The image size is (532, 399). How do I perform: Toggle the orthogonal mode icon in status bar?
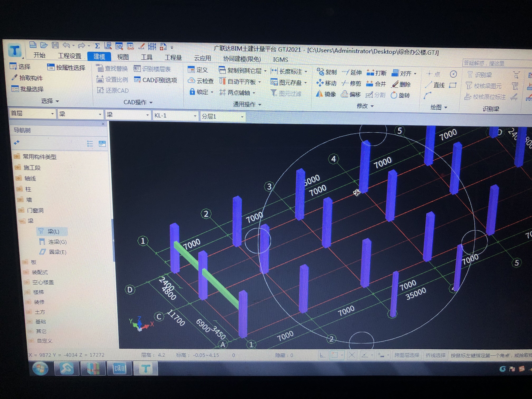322,355
